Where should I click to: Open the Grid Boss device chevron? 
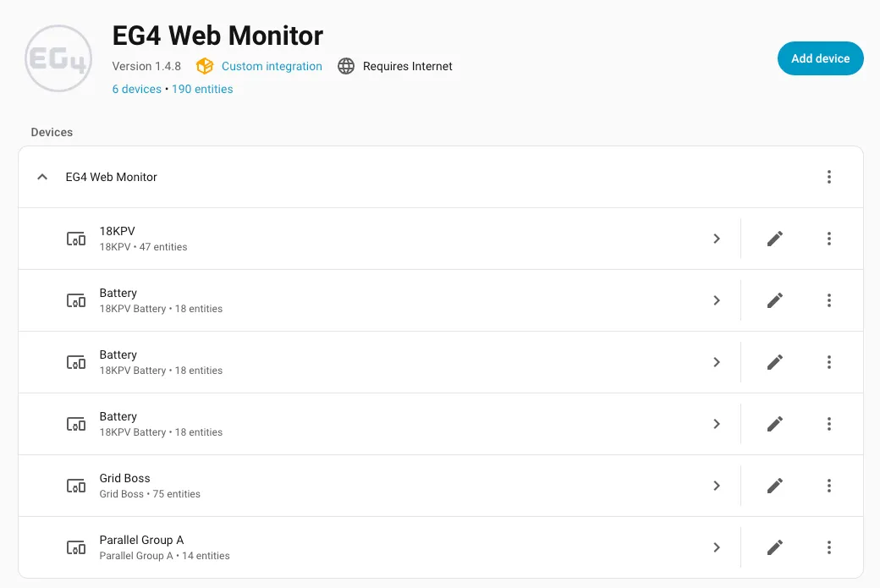[x=717, y=486]
